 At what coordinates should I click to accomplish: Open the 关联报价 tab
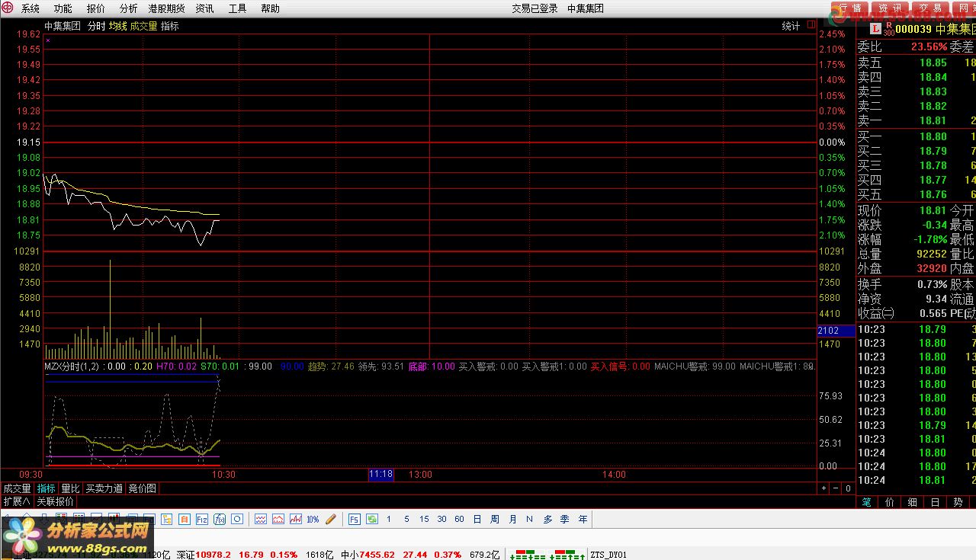tap(55, 501)
